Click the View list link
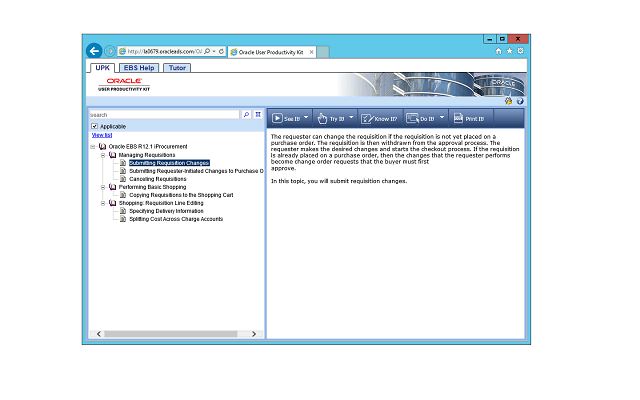640x400 pixels. pyautogui.click(x=101, y=135)
